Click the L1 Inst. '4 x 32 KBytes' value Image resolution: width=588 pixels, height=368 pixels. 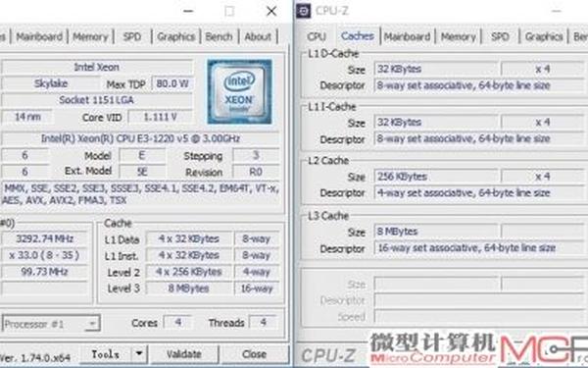(x=188, y=255)
